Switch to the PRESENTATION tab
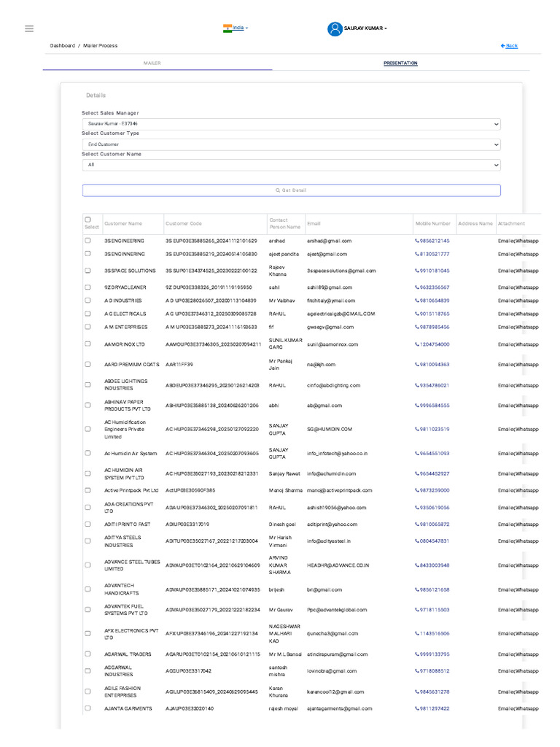Screen dimensions: 560x747 400,63
